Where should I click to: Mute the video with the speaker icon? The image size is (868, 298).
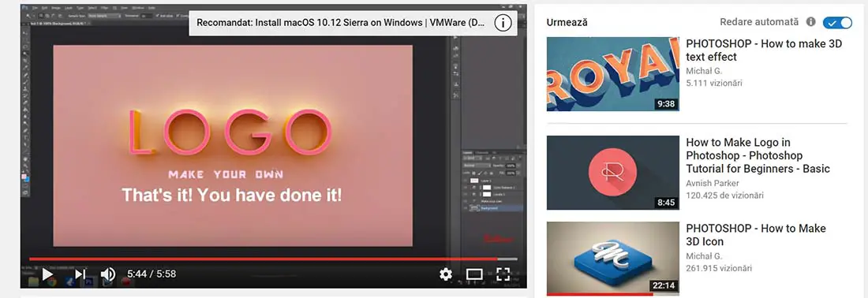coord(107,274)
